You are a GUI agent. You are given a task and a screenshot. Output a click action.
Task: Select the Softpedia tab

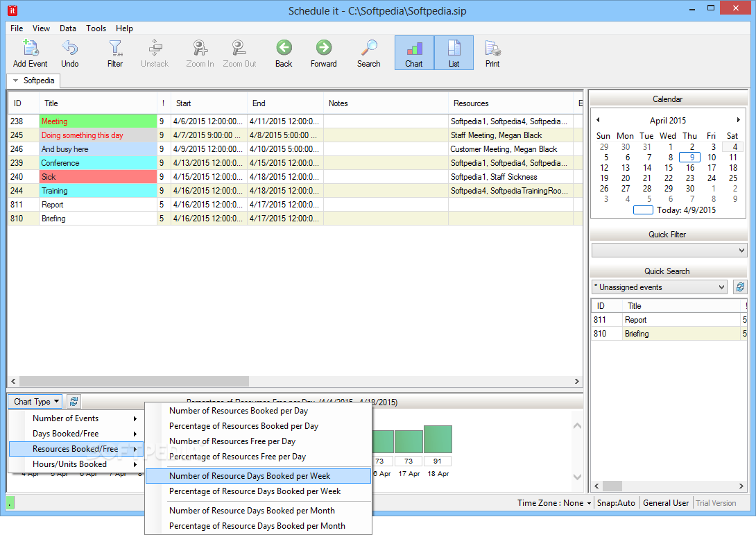34,80
